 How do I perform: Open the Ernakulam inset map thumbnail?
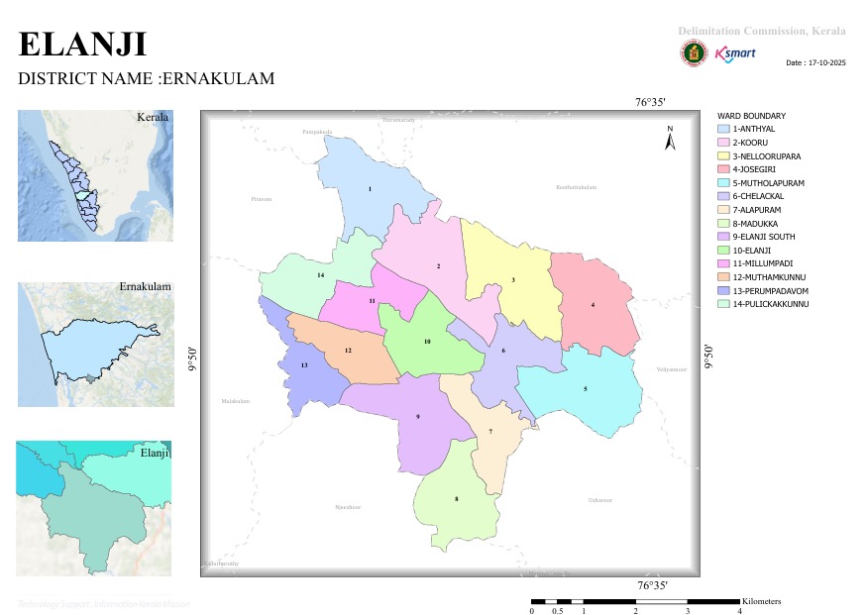coord(96,345)
